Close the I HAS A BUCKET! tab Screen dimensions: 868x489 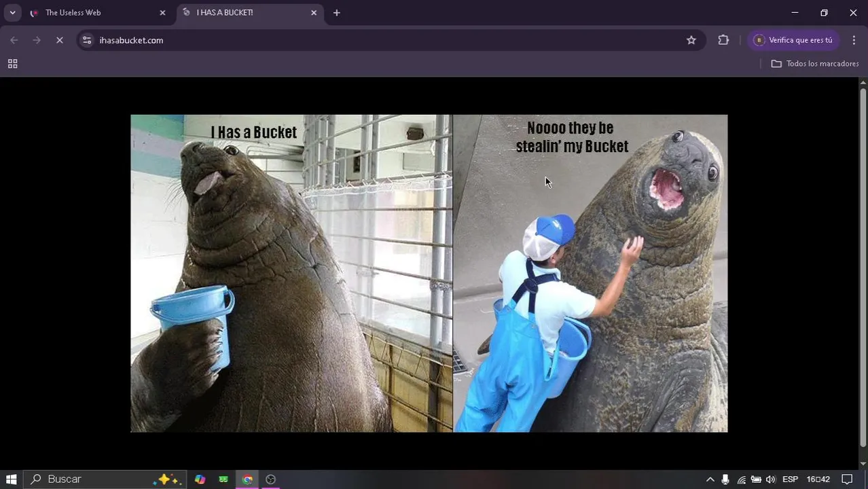tap(314, 13)
